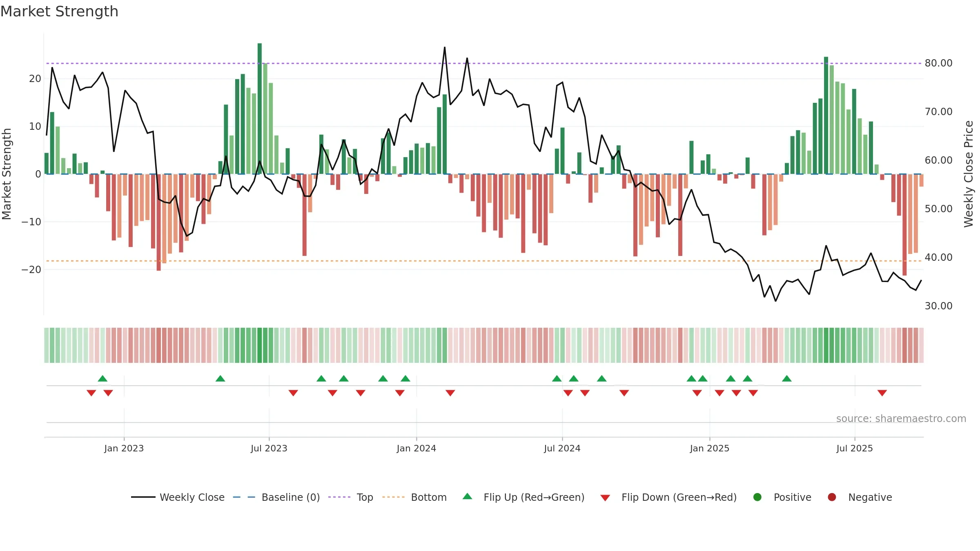Click the last flip-up marker before Jul 2025
The width and height of the screenshot is (980, 551).
click(x=787, y=378)
